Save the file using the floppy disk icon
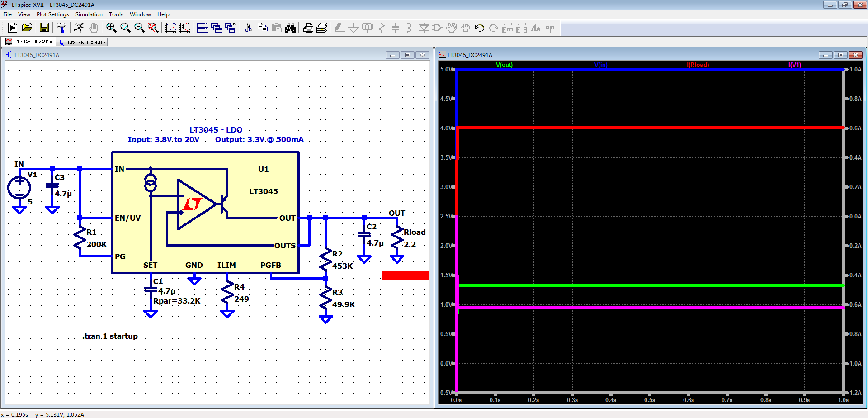Viewport: 868px width, 418px height. click(x=44, y=28)
